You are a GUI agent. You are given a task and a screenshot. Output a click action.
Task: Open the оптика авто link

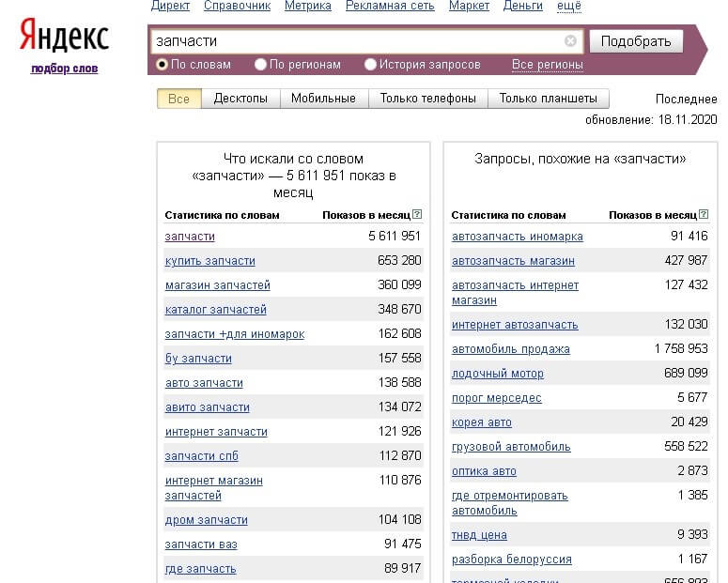coord(484,471)
